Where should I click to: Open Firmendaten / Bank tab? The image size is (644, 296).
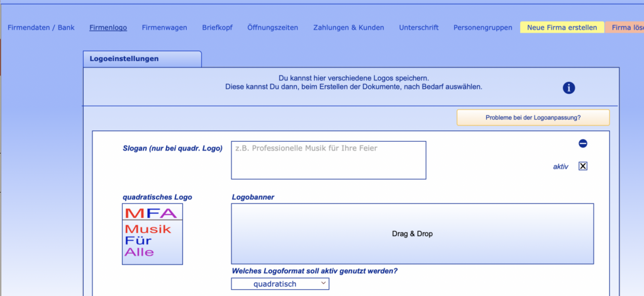point(41,28)
